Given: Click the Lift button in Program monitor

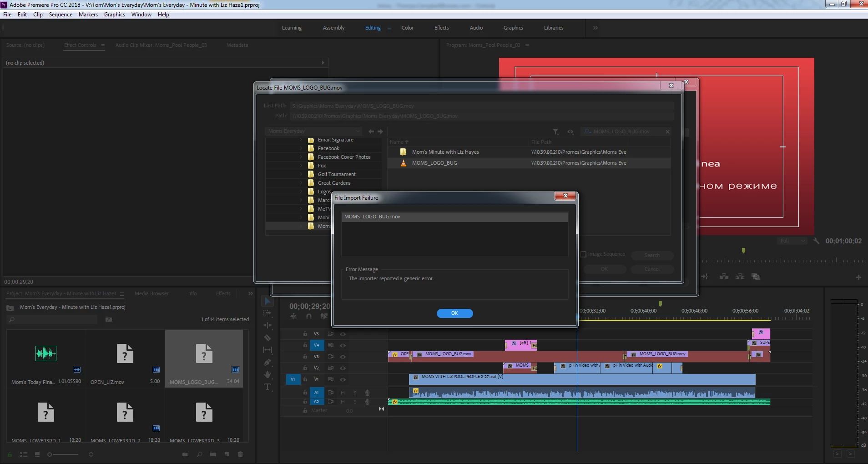Looking at the screenshot, I should pyautogui.click(x=724, y=277).
